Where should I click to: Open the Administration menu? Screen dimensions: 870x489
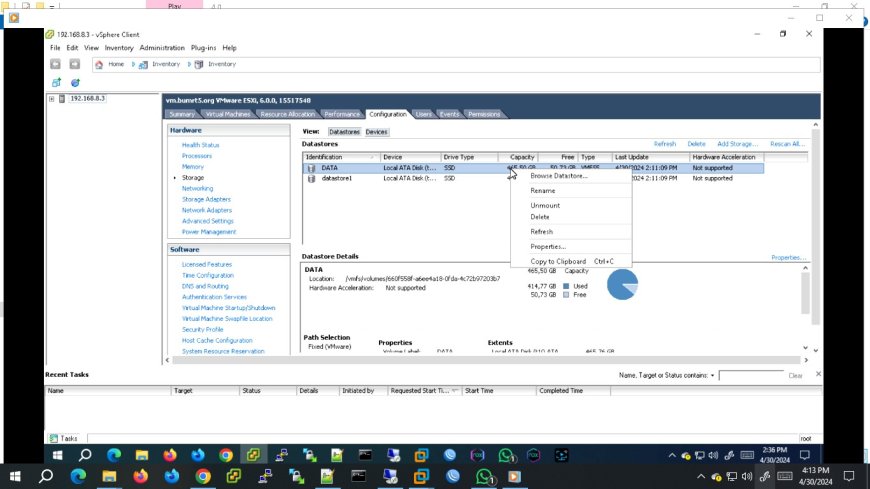(162, 48)
